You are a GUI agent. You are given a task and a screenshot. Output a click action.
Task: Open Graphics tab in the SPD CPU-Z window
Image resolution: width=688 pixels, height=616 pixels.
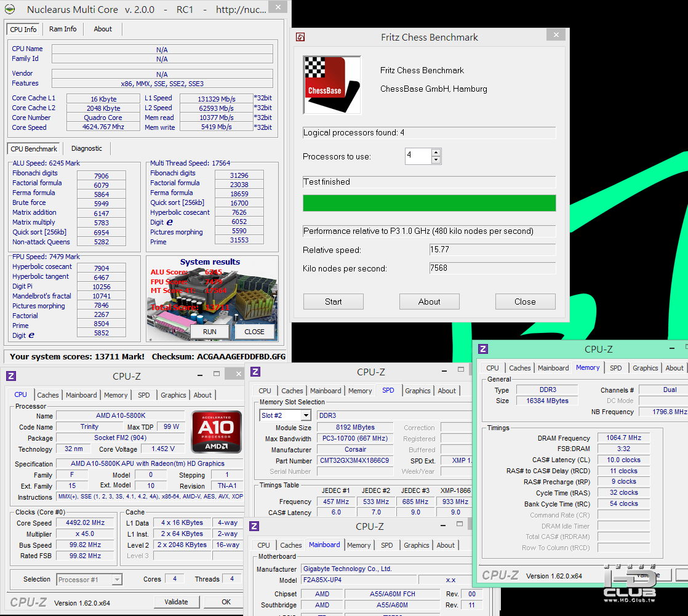[x=418, y=391]
